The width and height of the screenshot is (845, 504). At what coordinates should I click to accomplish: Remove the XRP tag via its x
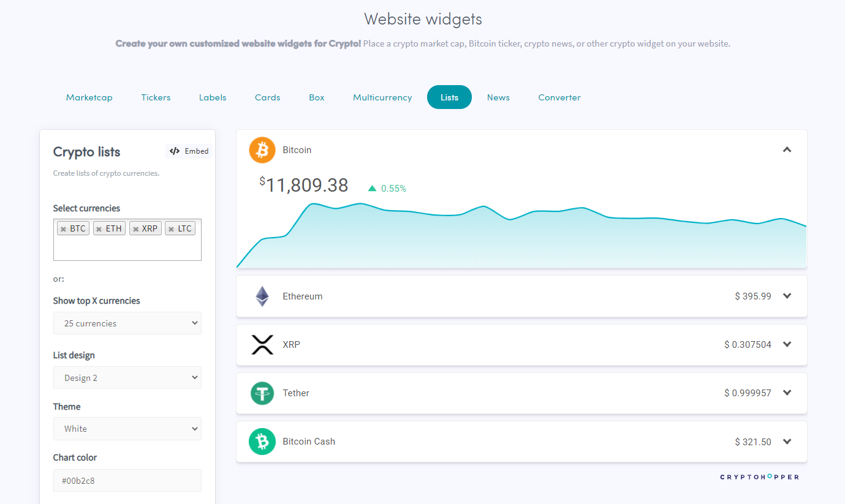[x=135, y=229]
